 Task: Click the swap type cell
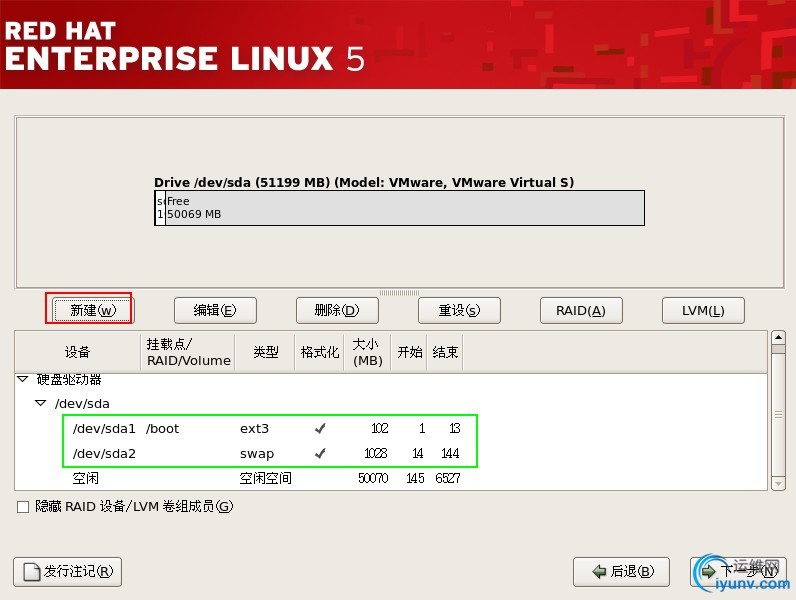257,453
